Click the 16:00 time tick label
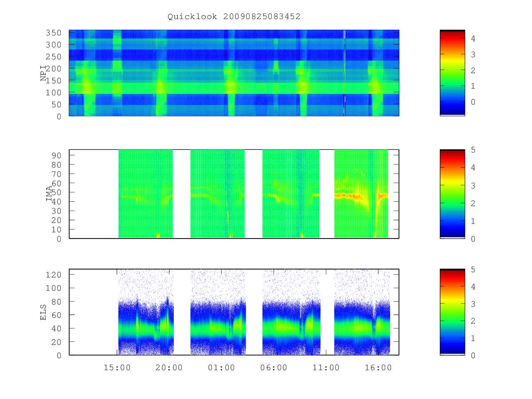 click(378, 368)
